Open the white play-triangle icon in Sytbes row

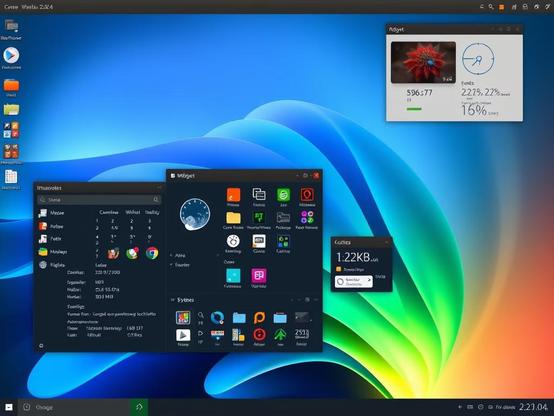183,335
